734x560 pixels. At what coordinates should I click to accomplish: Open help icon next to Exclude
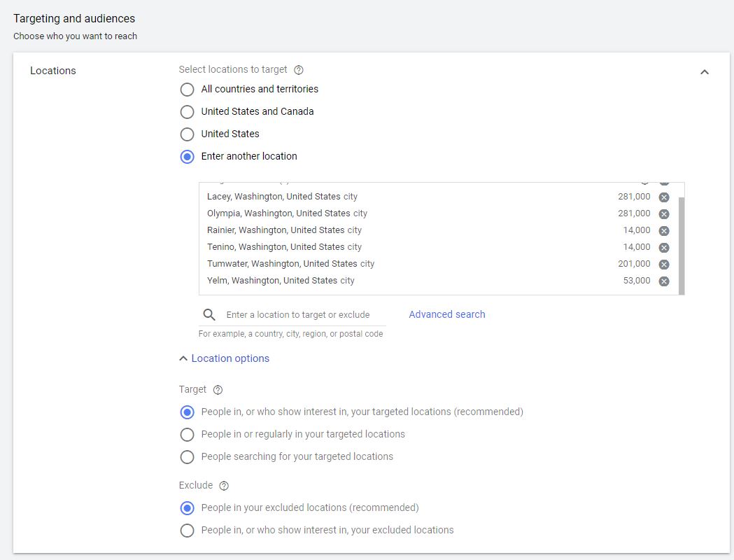click(x=224, y=486)
